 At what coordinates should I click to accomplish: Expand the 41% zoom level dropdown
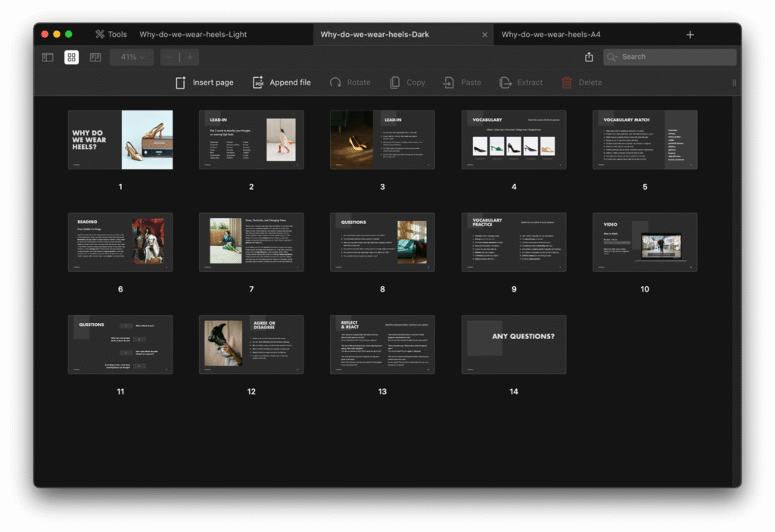click(x=132, y=57)
